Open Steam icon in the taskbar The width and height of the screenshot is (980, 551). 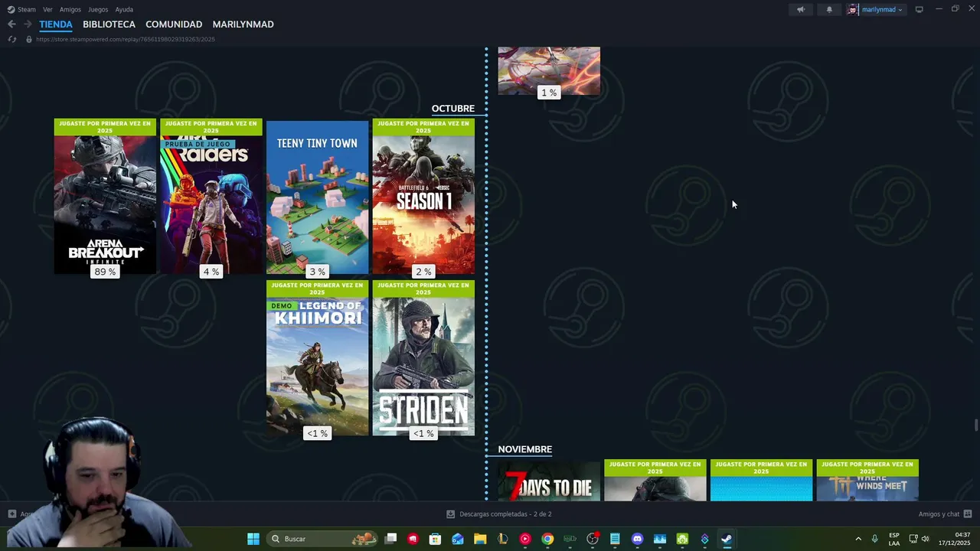pos(727,539)
